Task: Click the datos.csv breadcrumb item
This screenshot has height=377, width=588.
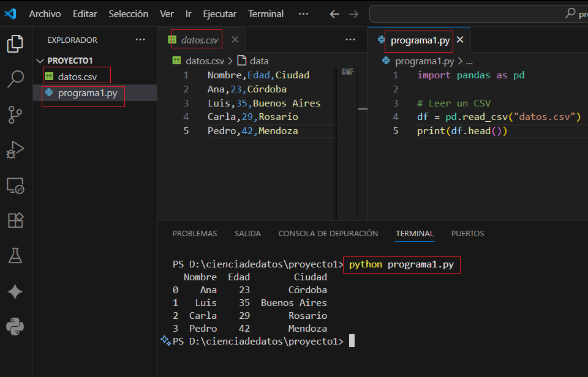Action: (205, 61)
